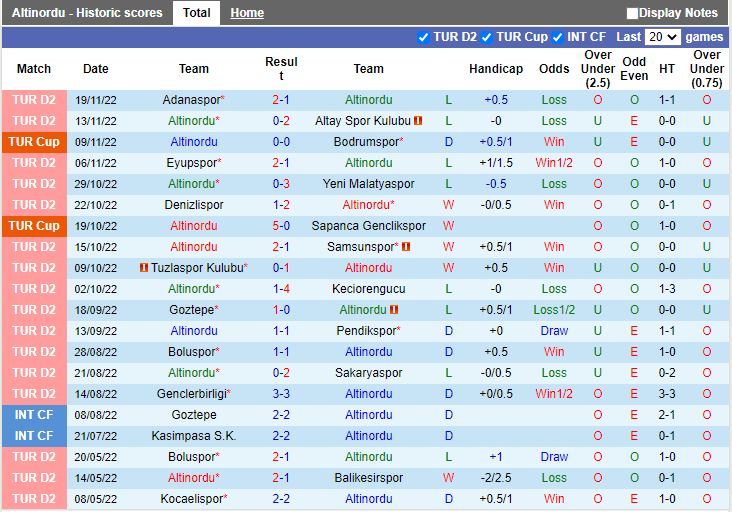732x512 pixels.
Task: Click Tuzlaspor Kulubu team name
Action: [197, 268]
